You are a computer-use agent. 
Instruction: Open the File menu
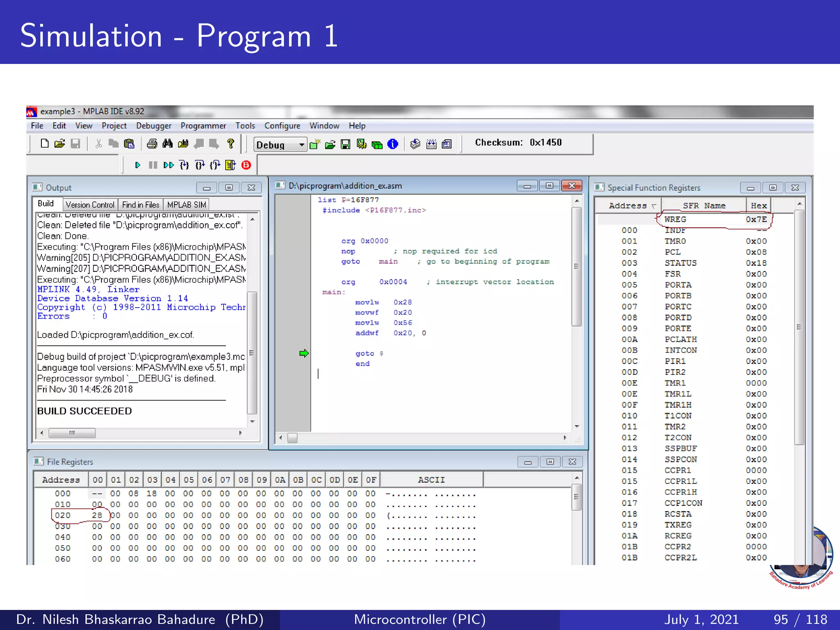37,126
